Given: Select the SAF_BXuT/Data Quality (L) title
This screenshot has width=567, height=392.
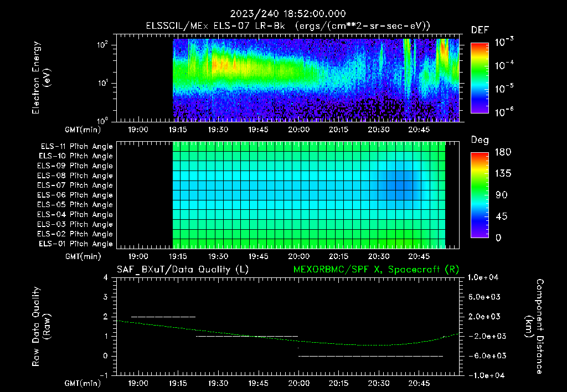Looking at the screenshot, I should 183,270.
